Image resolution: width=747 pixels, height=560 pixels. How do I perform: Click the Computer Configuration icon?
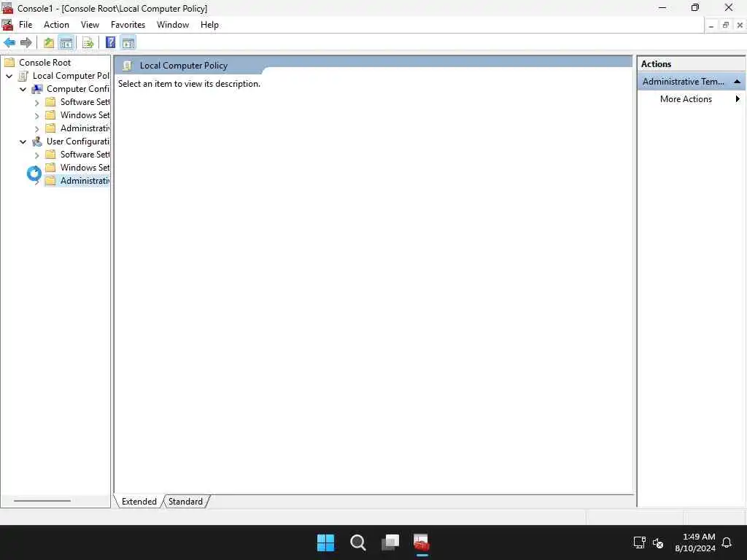37,89
